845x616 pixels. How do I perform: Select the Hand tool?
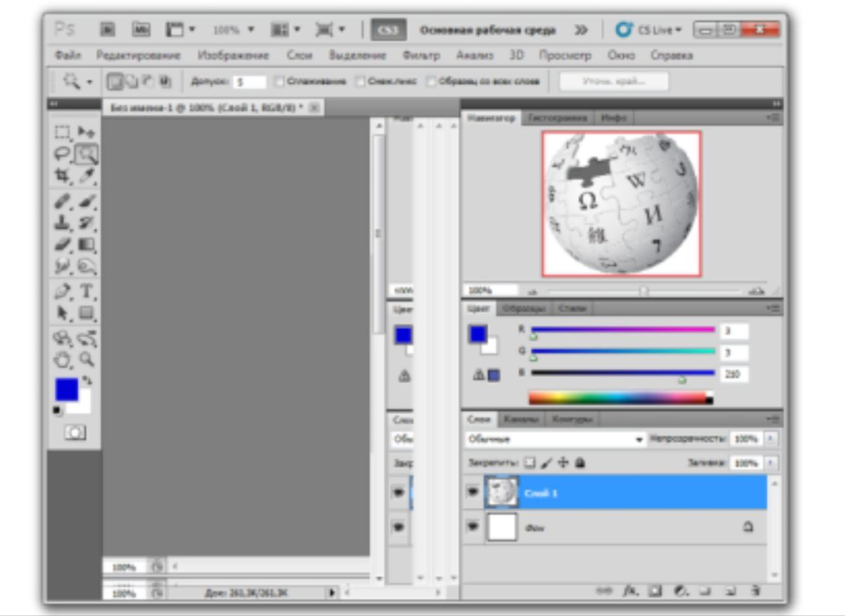coord(63,360)
